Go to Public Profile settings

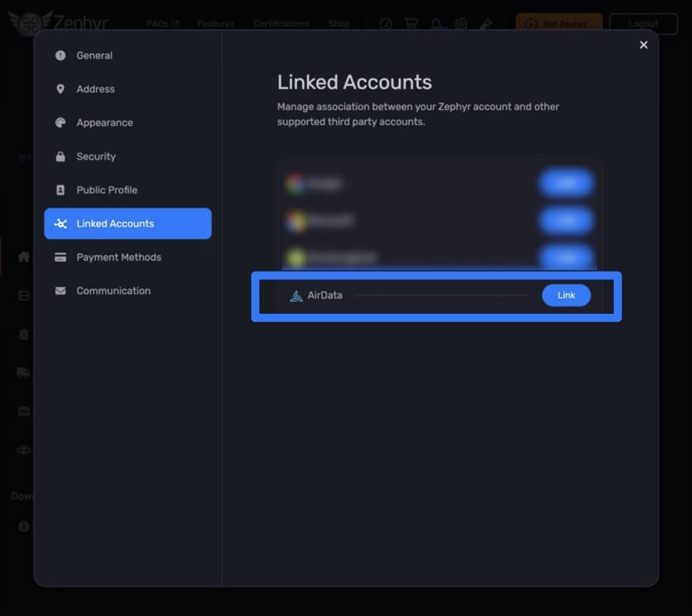pos(107,190)
